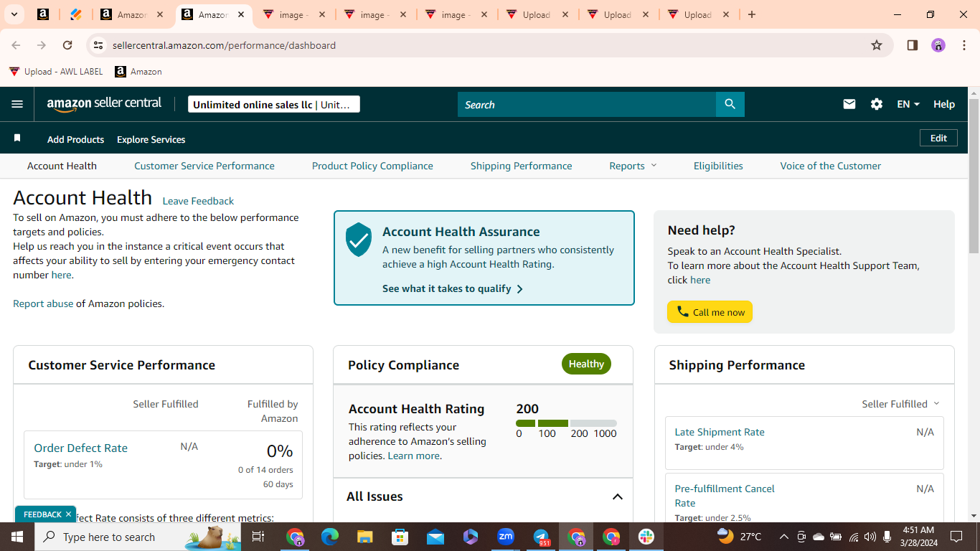Viewport: 980px width, 551px height.
Task: Click the Order Defect Rate link
Action: point(80,448)
